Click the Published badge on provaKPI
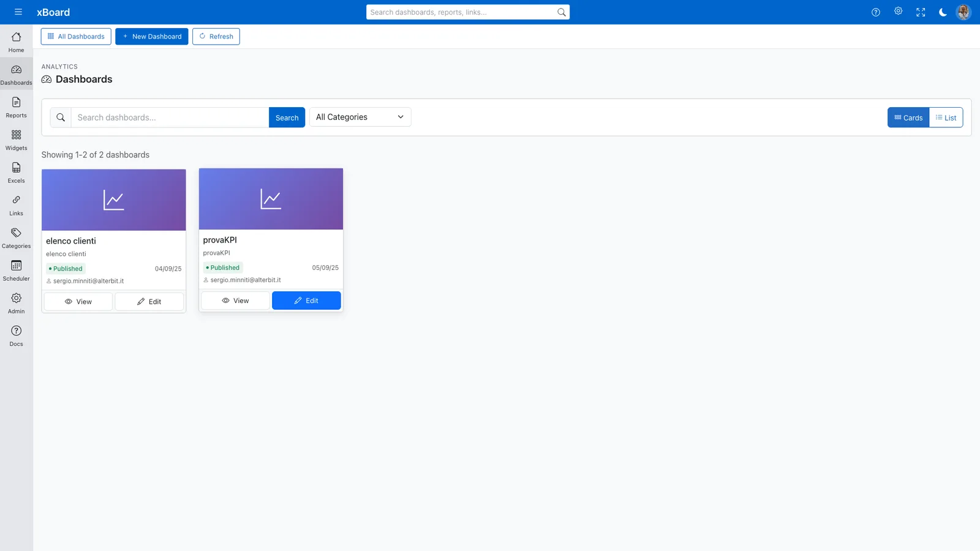This screenshot has height=551, width=980. point(223,268)
